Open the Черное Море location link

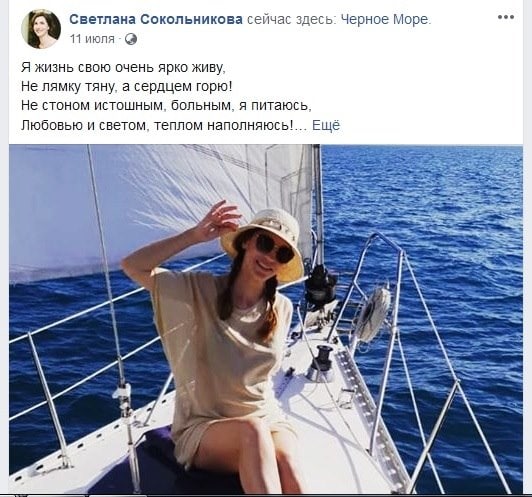pyautogui.click(x=385, y=20)
